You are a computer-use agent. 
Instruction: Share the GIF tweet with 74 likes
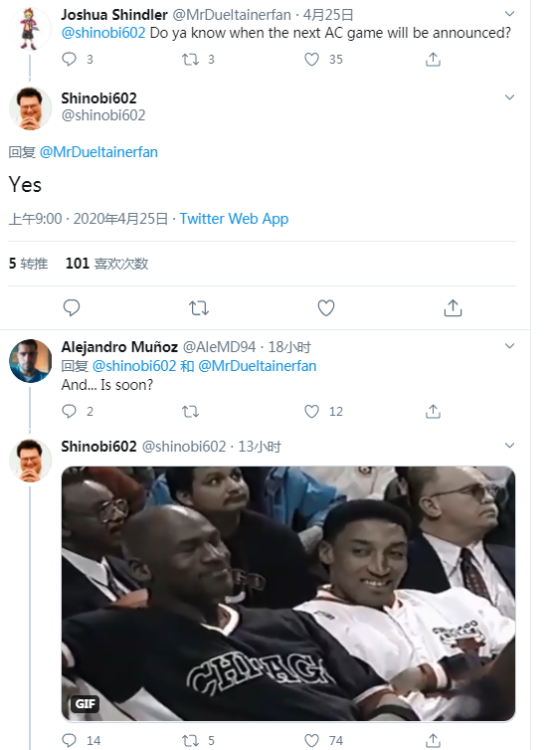tap(433, 740)
